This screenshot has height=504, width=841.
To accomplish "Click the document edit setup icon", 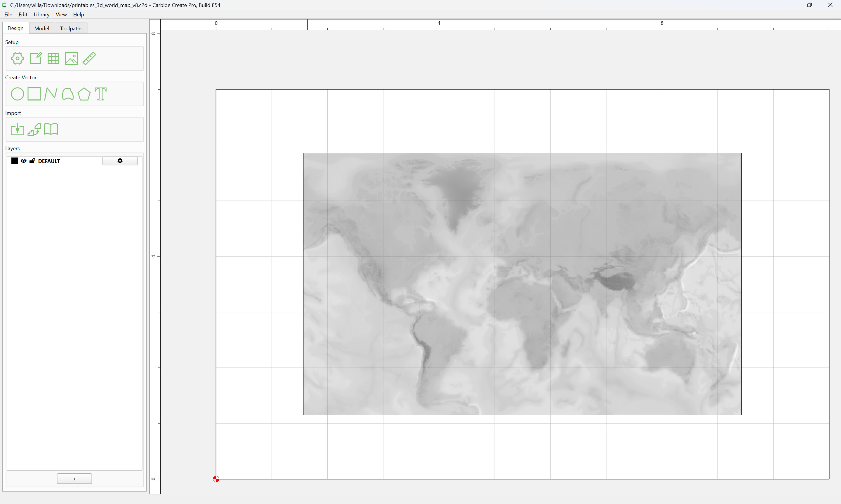I will [x=36, y=58].
